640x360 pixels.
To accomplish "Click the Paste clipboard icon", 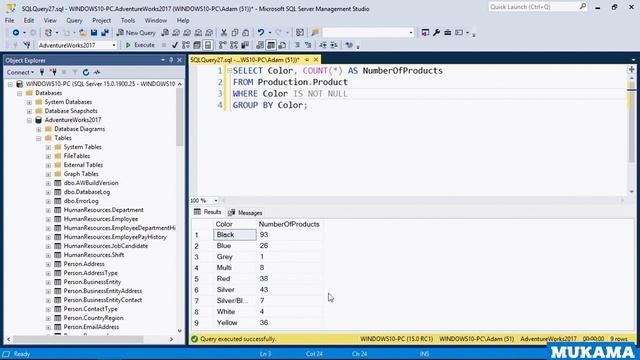I will (x=246, y=33).
